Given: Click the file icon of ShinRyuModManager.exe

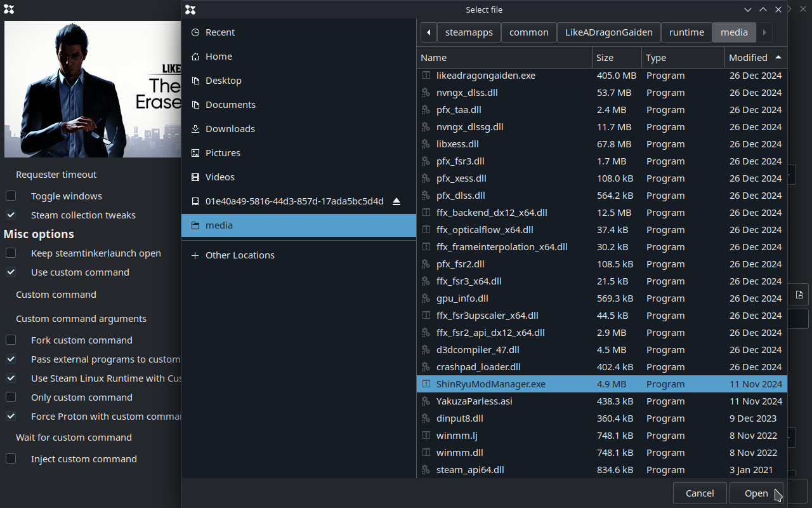Looking at the screenshot, I should (x=426, y=384).
